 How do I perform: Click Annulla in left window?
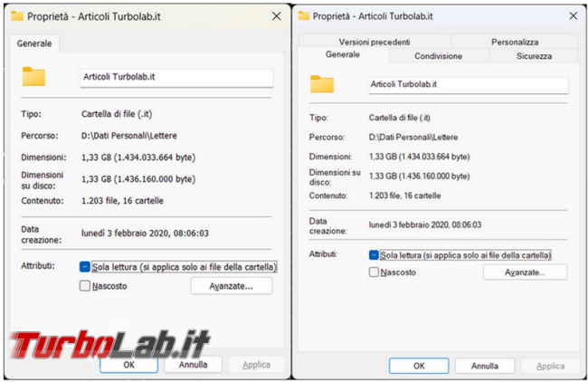[193, 365]
